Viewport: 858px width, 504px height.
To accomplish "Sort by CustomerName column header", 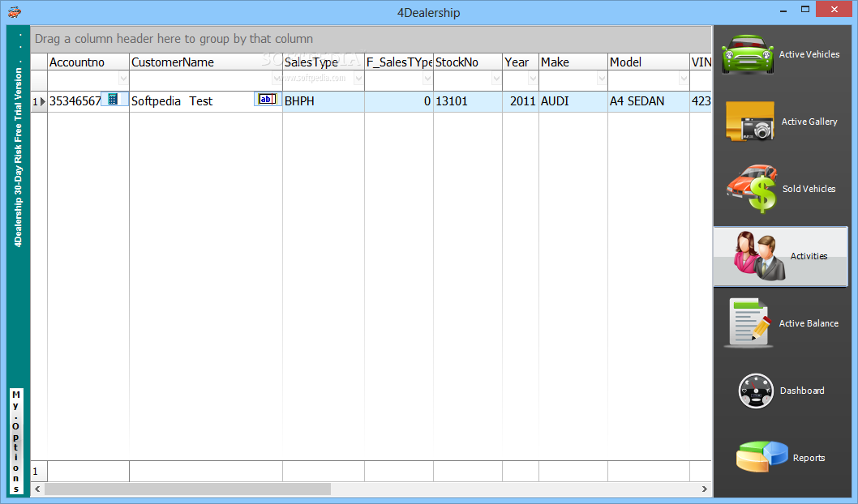I will pyautogui.click(x=206, y=62).
